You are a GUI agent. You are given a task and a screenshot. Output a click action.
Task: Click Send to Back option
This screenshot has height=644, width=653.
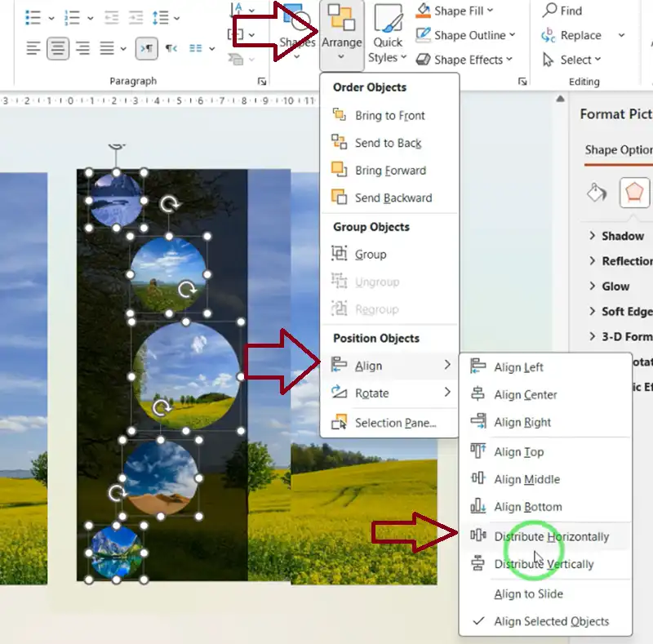(388, 143)
